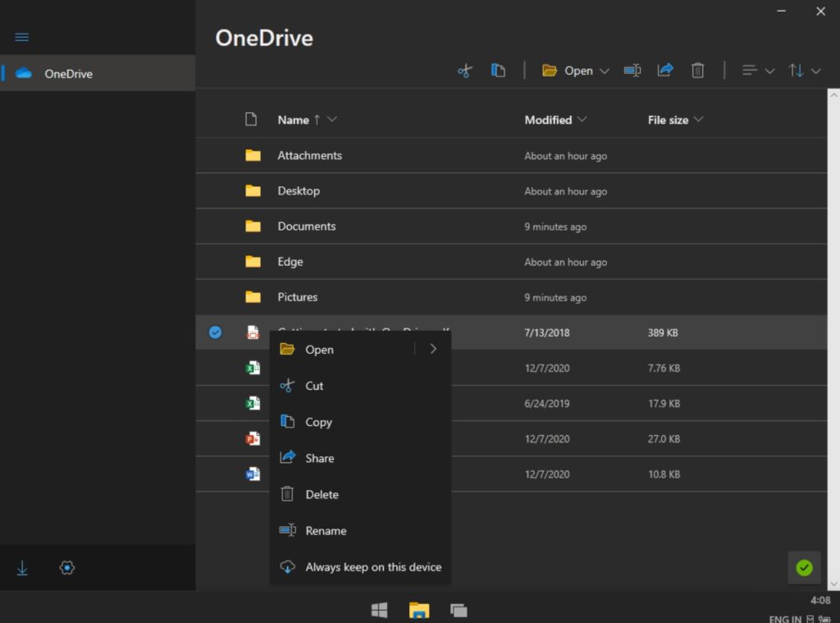Activate the Rename icon in the toolbar
The height and width of the screenshot is (623, 840).
(632, 71)
